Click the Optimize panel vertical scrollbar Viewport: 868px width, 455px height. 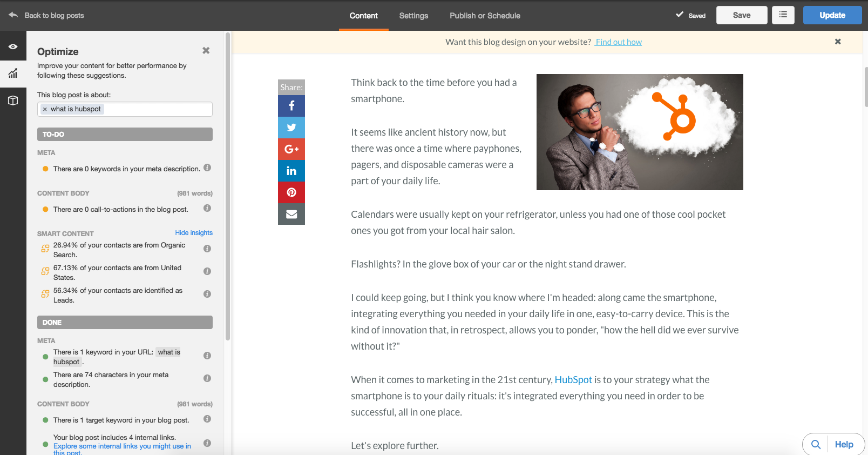click(228, 186)
